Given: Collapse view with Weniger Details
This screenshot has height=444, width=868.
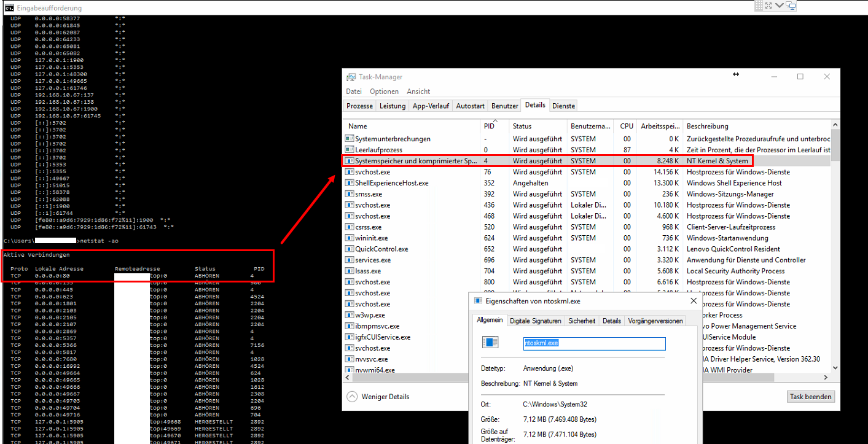Looking at the screenshot, I should pos(378,397).
